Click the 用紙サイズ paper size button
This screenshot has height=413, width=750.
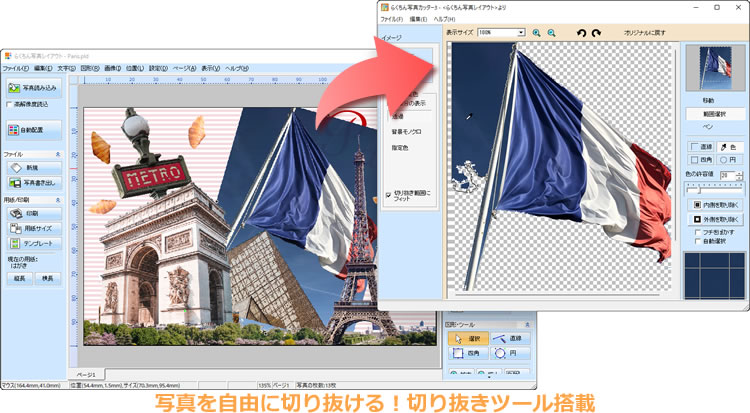click(x=34, y=228)
